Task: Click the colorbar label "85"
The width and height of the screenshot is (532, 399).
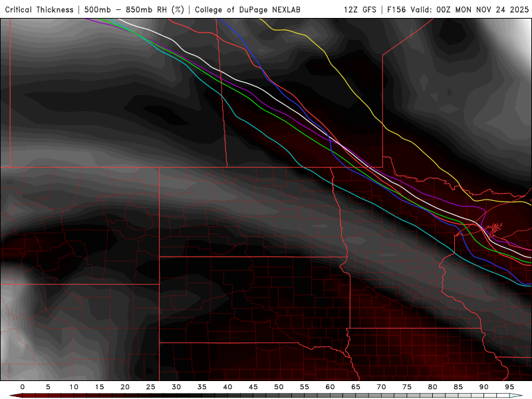Action: pos(458,387)
